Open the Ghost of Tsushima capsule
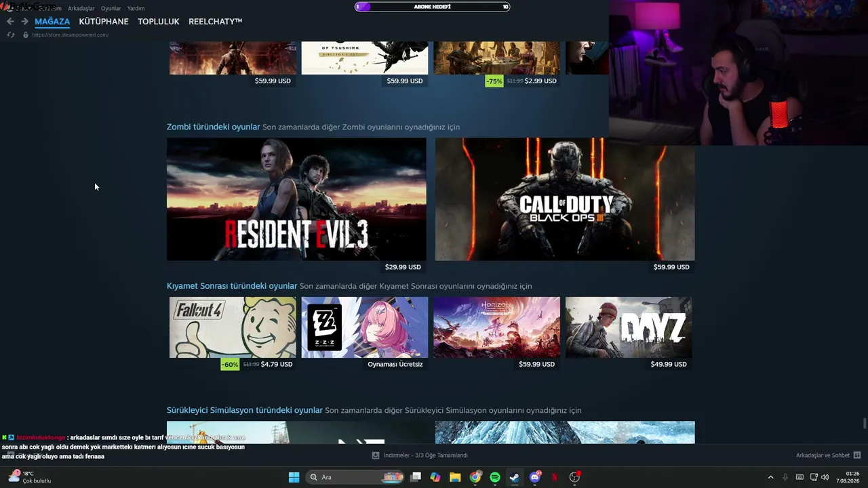 [365, 58]
